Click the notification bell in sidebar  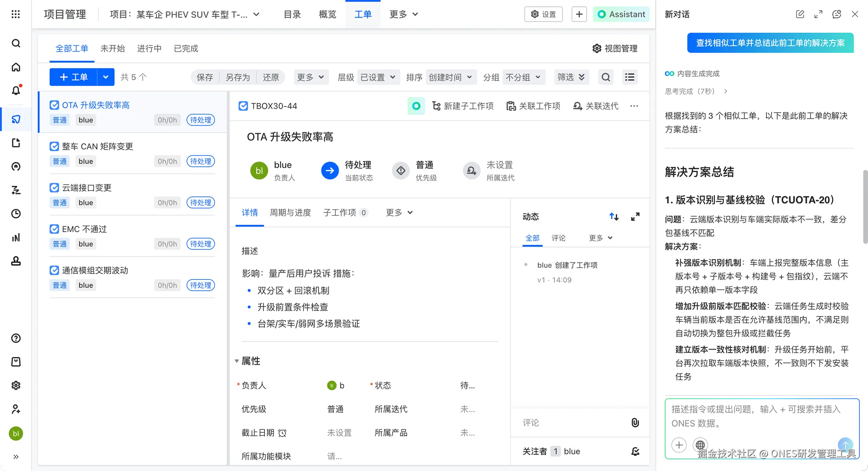pos(16,91)
